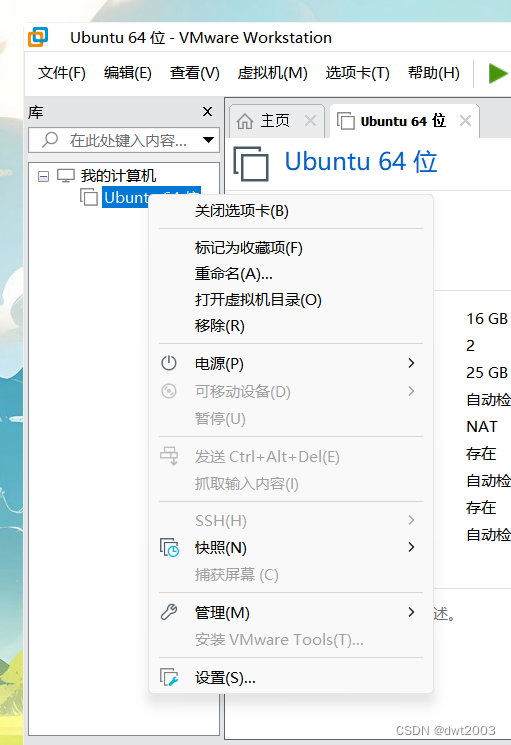Select 重命名(A)... in context menu

coord(291,274)
